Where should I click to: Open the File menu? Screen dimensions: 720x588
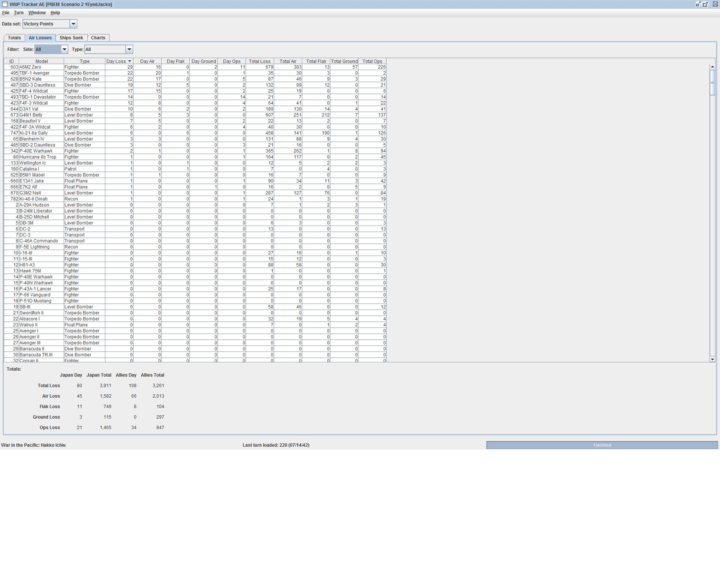(x=6, y=13)
